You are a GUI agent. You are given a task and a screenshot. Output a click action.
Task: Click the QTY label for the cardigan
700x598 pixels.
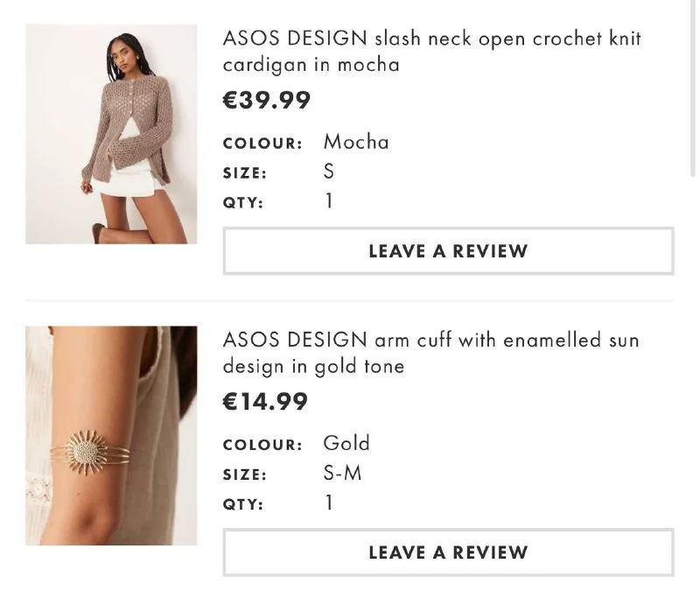click(242, 203)
